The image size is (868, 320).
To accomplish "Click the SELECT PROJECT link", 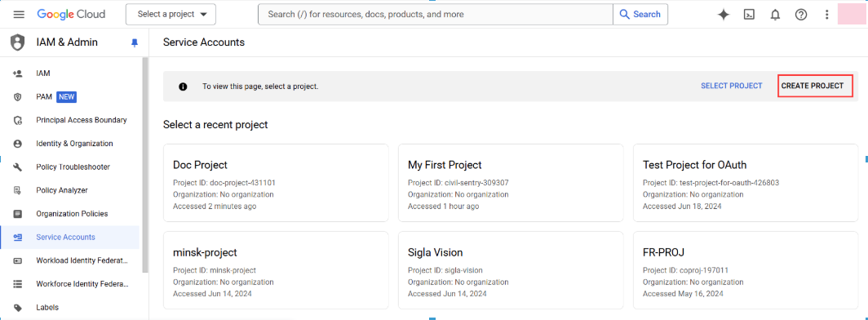I will click(731, 86).
